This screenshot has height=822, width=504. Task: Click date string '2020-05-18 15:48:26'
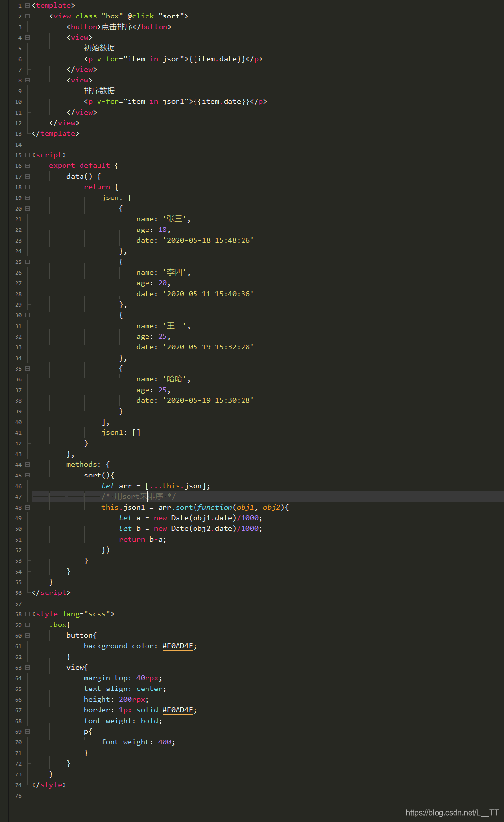(208, 240)
